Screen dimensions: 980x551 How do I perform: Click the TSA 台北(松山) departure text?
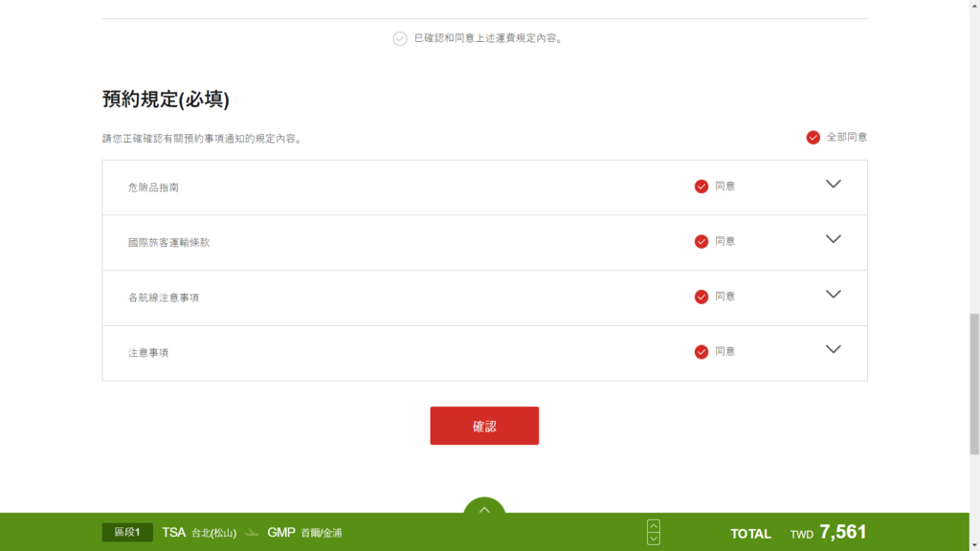[199, 532]
